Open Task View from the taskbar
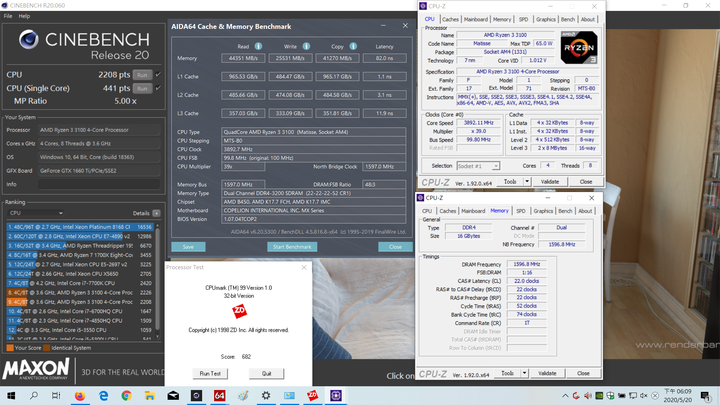This screenshot has height=405, width=720. (x=56, y=395)
